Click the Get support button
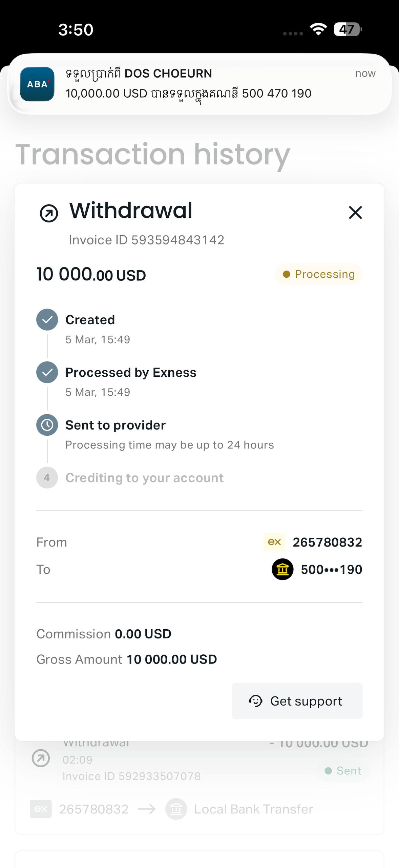Image resolution: width=399 pixels, height=868 pixels. [297, 701]
